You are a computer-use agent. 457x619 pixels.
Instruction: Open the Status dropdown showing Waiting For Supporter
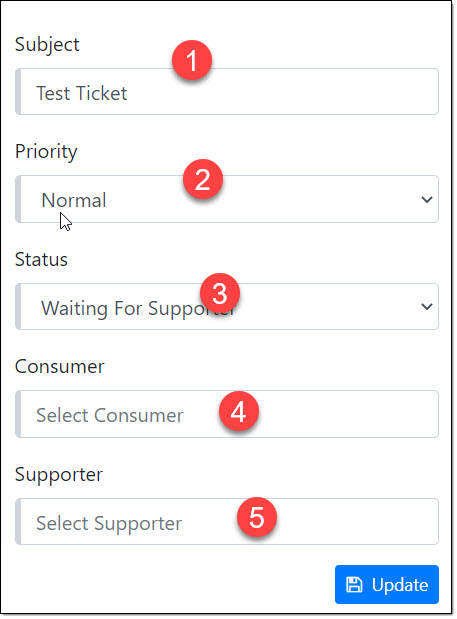(227, 307)
